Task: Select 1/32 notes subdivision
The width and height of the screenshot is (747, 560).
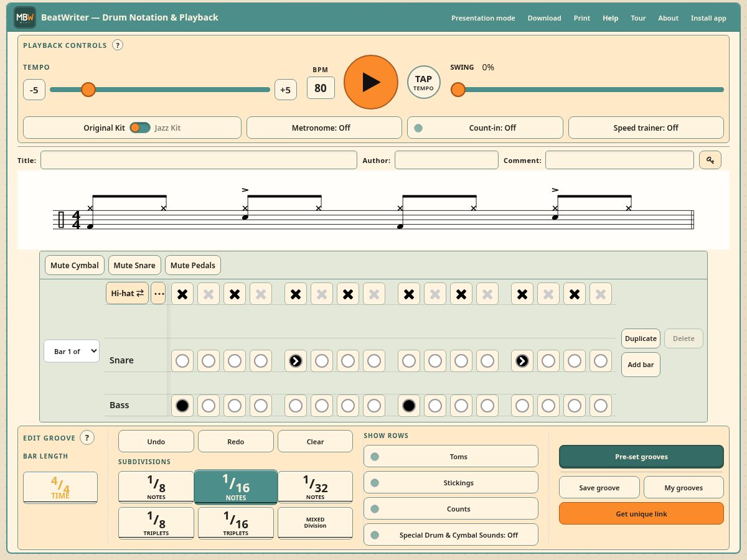Action: (x=316, y=487)
